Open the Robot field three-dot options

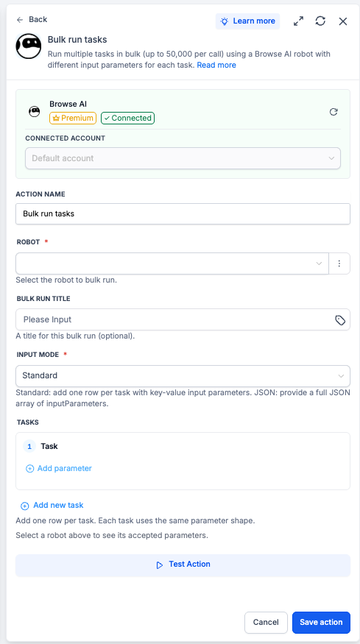click(x=339, y=263)
